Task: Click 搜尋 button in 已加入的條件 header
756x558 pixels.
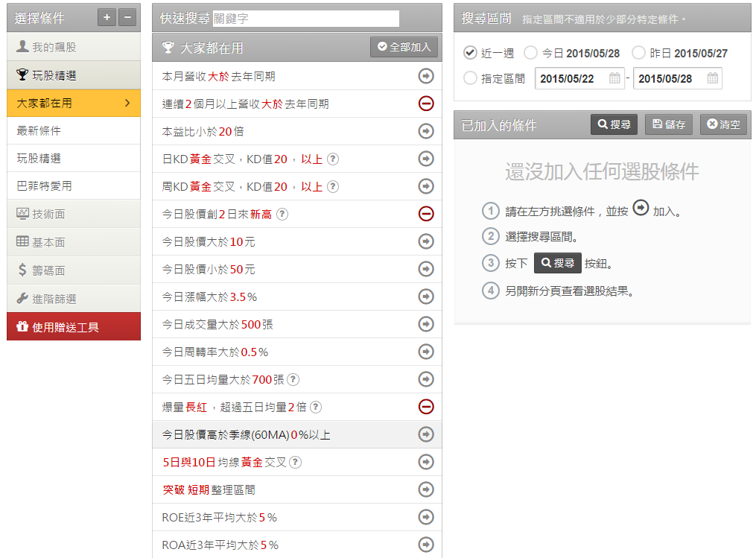Action: click(614, 124)
